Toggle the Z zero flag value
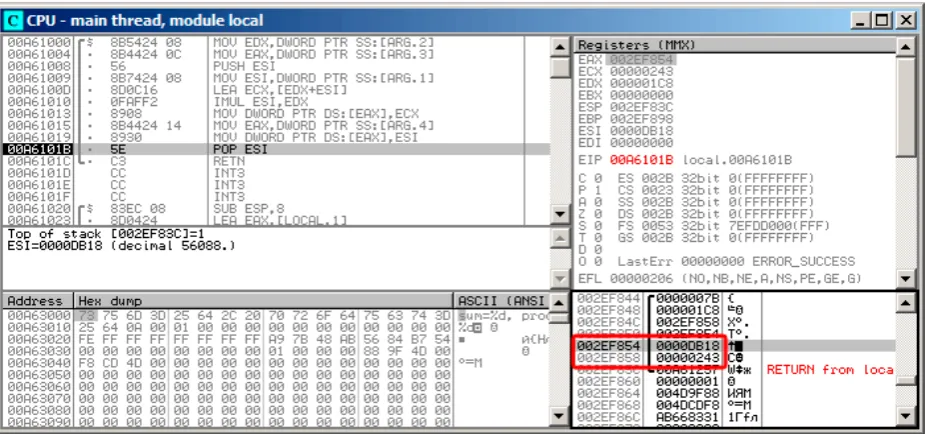The width and height of the screenshot is (925, 434). tap(596, 213)
